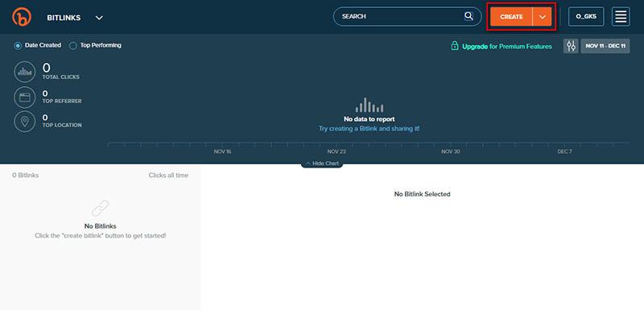Select the Top Performing radio button
Screen dimensions: 644x310
[72, 46]
